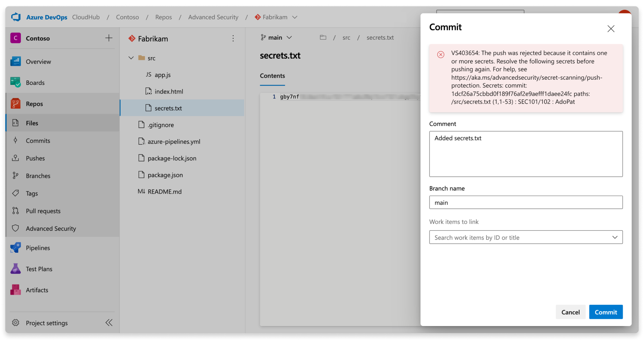The image size is (644, 341).
Task: Open the Test Plans section
Action: tap(39, 269)
